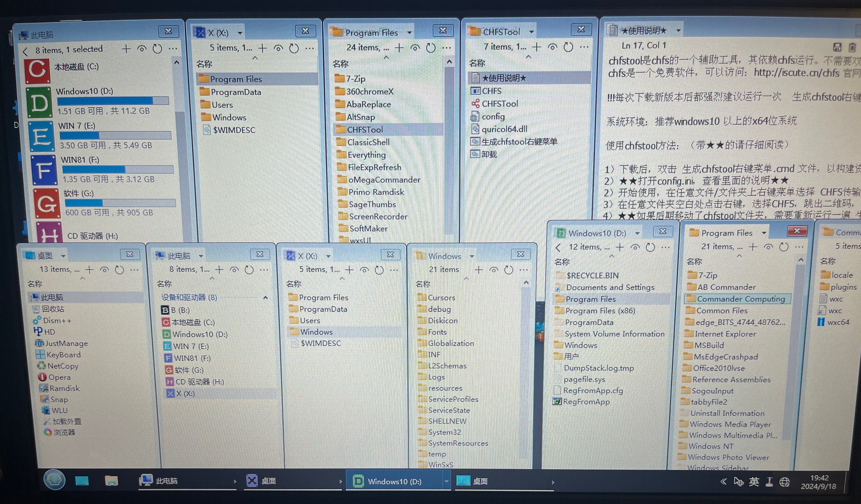
Task: Open title dropdown of top Program Files window
Action: pyautogui.click(x=409, y=32)
